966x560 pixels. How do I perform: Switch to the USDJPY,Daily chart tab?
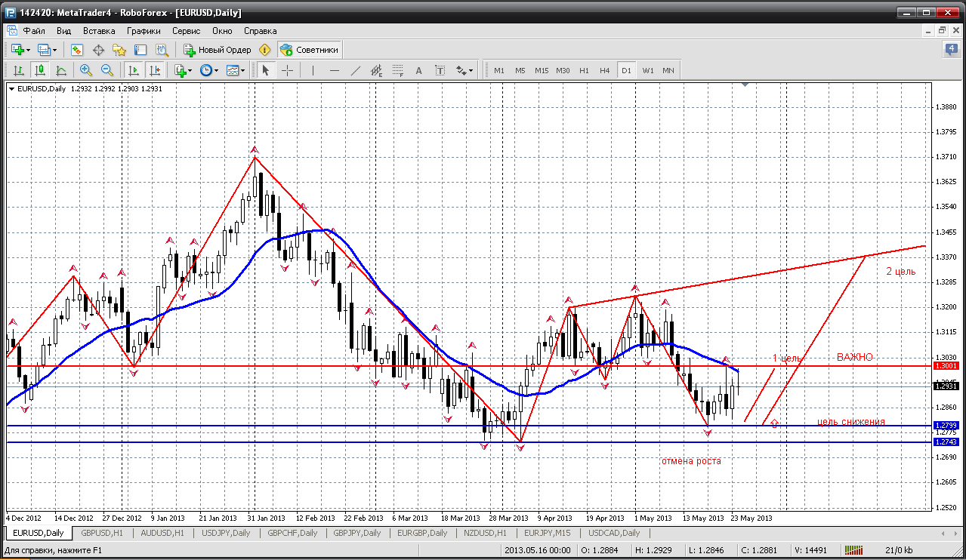coord(226,533)
